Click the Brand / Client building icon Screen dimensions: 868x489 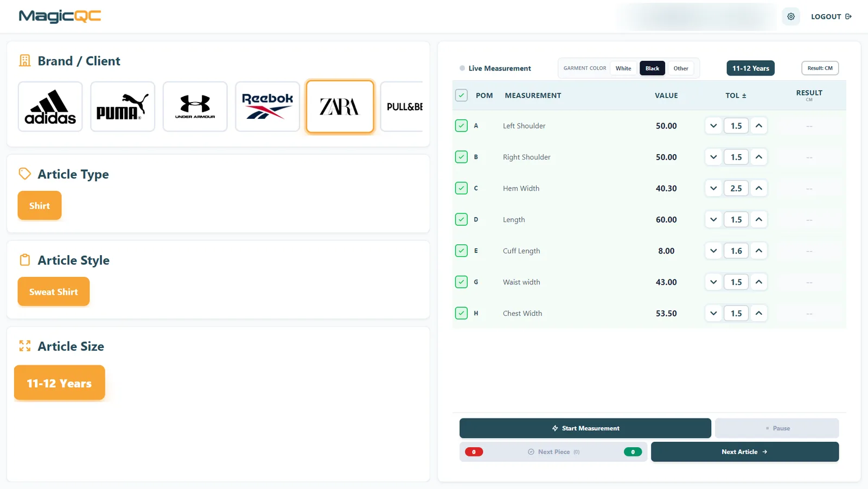(25, 61)
